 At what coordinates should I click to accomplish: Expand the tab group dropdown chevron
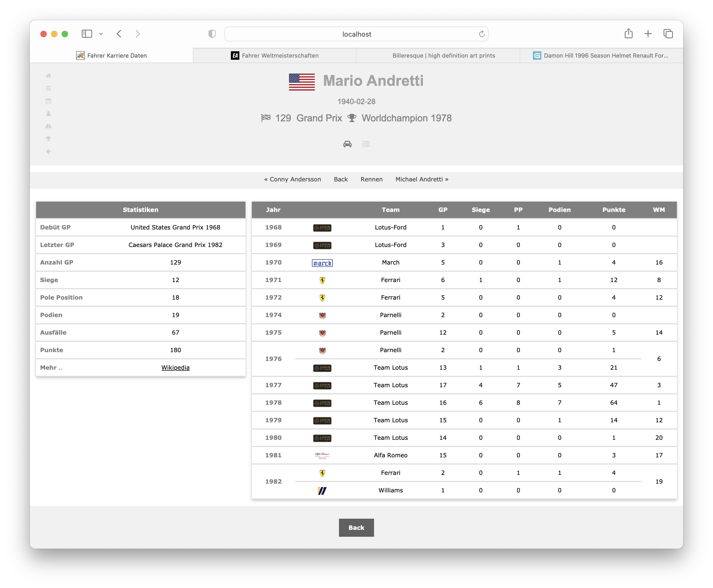pos(101,34)
